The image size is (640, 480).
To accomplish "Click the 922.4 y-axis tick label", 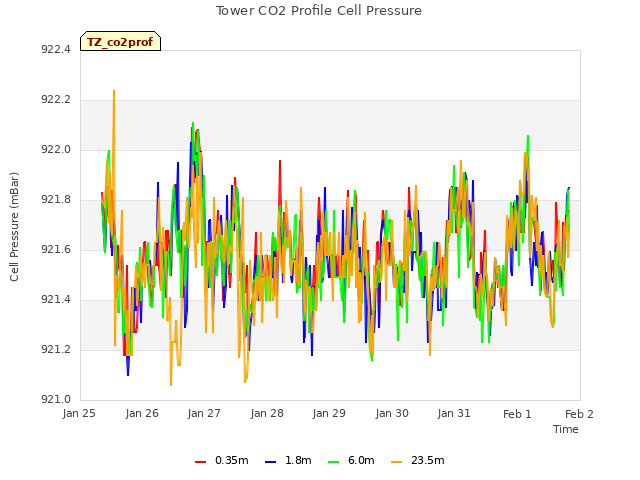I will point(56,49).
